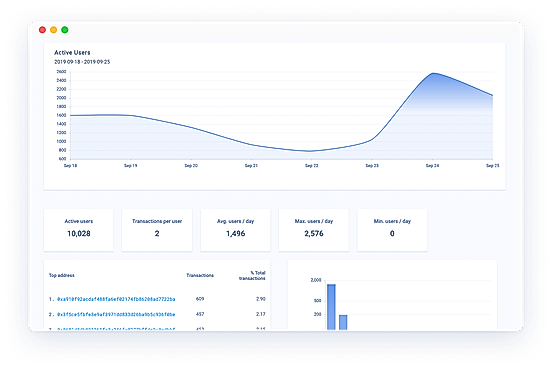
Task: Click the red close window dot
Action: pos(42,30)
